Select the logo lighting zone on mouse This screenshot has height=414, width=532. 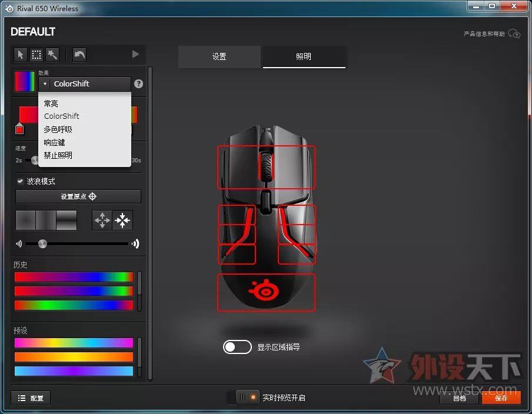pos(266,292)
